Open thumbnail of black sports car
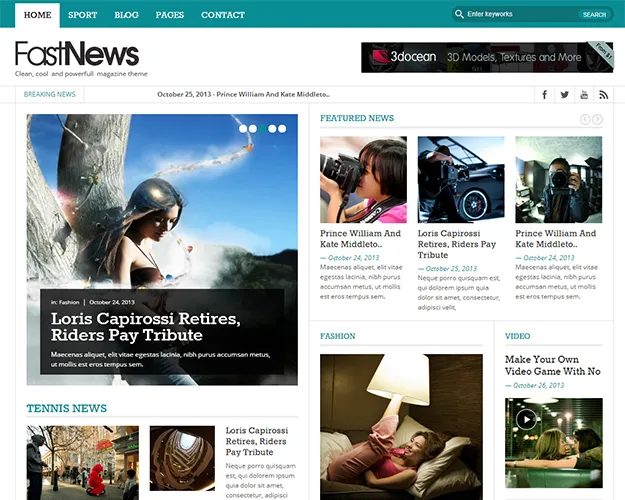625x500 pixels. pyautogui.click(x=461, y=179)
